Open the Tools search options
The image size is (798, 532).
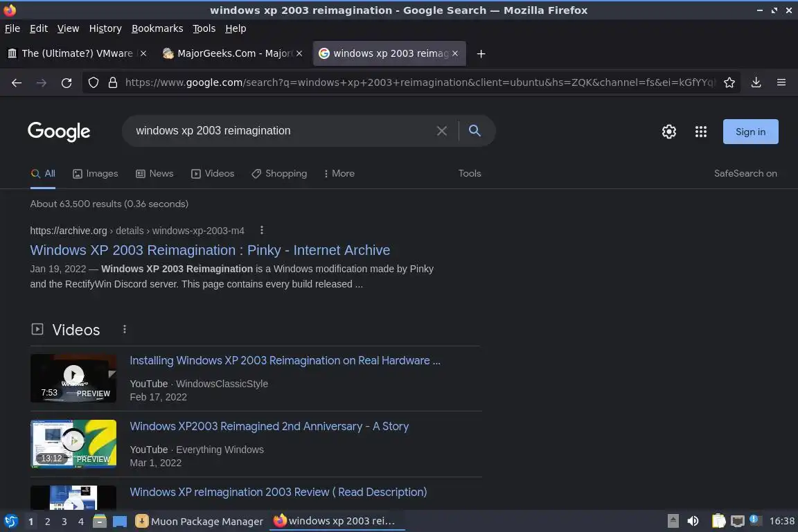click(x=469, y=174)
